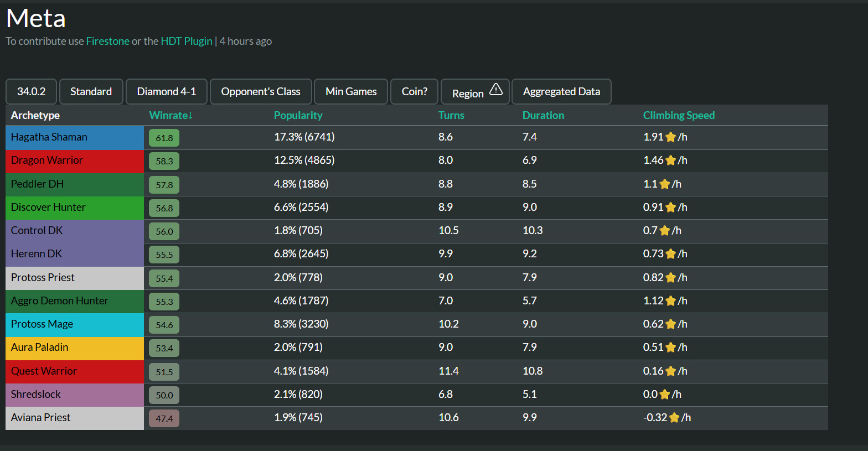Image resolution: width=868 pixels, height=451 pixels.
Task: Toggle the Aggregated Data option
Action: pos(561,91)
